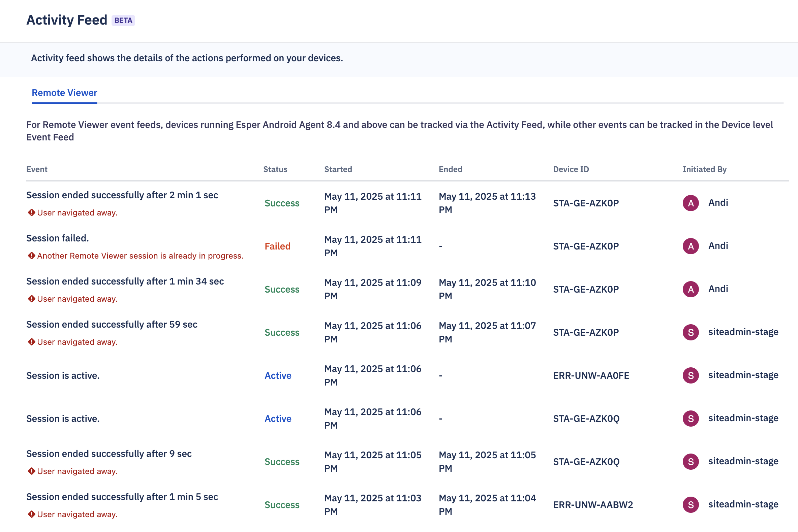Screen dimensions: 798x532
Task: Click start time 'May 11, 2025 at 11:03 PM'
Action: coord(373,504)
